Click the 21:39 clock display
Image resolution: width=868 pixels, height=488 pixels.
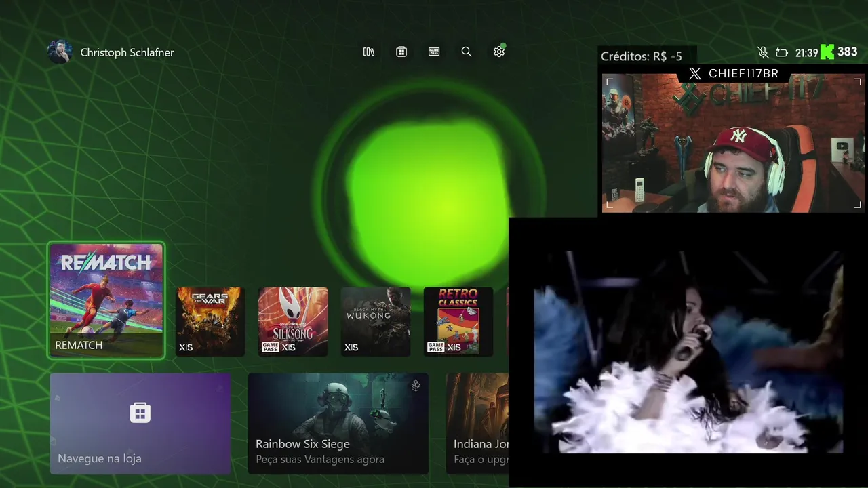(x=806, y=52)
